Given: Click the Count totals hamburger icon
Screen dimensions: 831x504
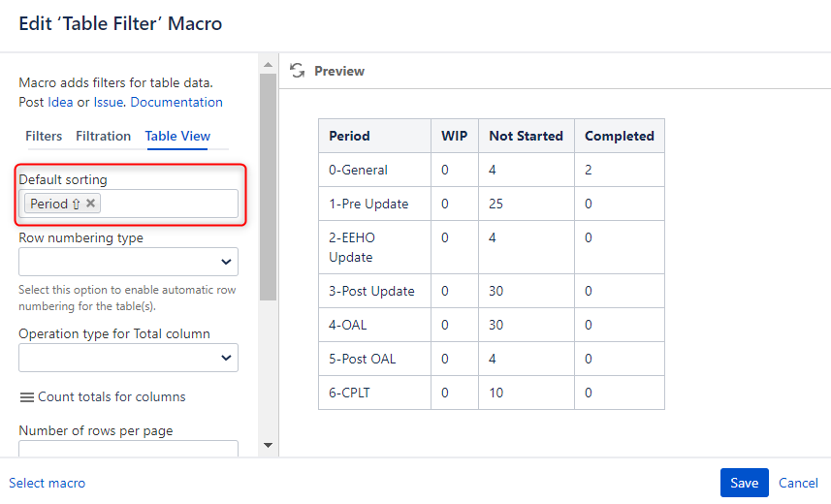Looking at the screenshot, I should click(27, 397).
